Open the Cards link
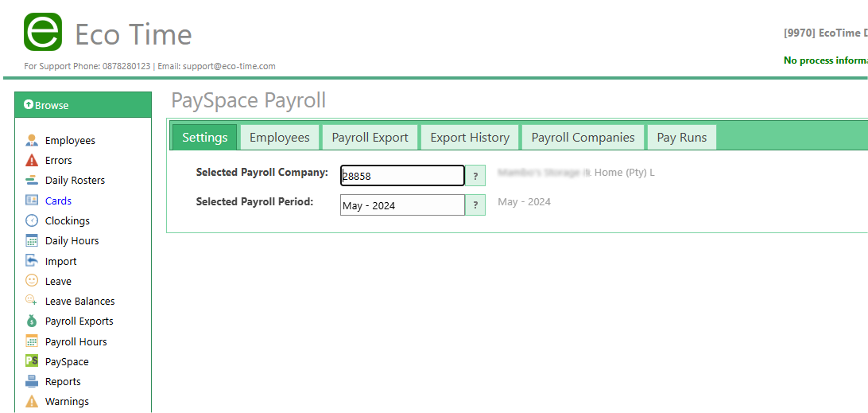 tap(58, 201)
